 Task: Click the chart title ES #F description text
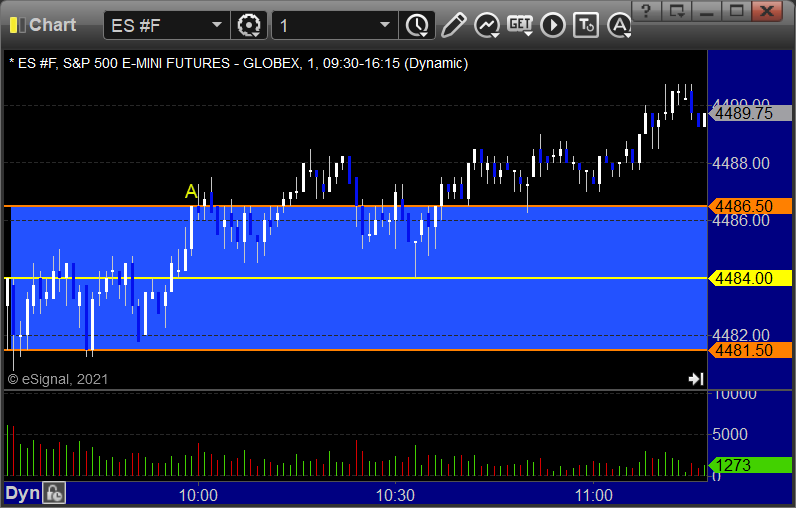[239, 63]
